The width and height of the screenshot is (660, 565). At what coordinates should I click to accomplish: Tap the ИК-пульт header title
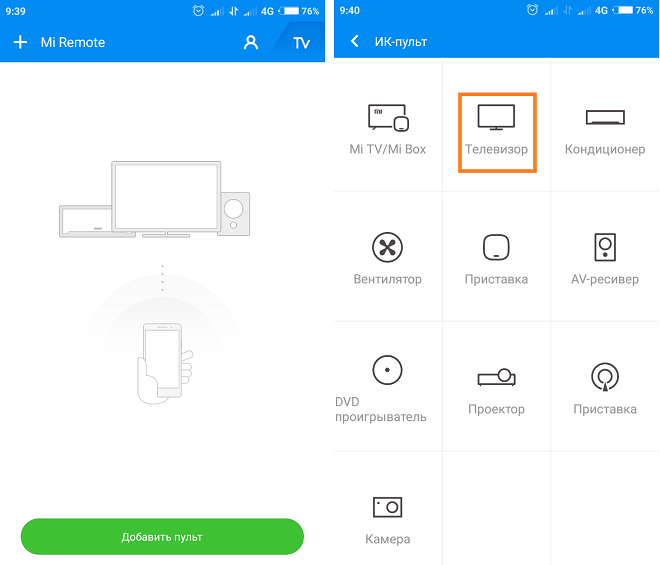tap(401, 42)
